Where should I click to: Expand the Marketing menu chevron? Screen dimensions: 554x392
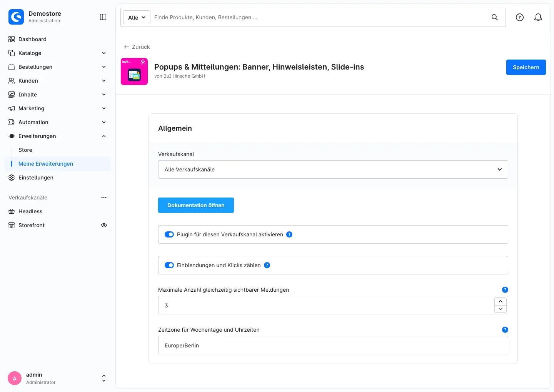click(104, 108)
